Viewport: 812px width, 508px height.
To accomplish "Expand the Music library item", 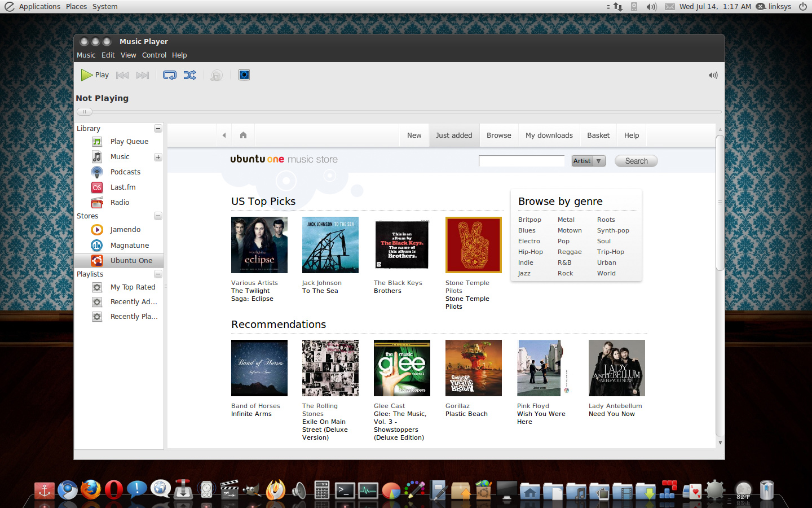I will tap(158, 157).
